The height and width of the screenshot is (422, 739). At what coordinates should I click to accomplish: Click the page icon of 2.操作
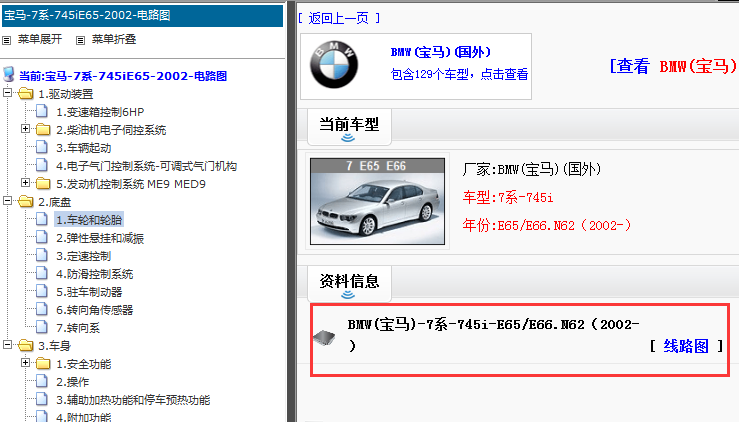coord(42,381)
